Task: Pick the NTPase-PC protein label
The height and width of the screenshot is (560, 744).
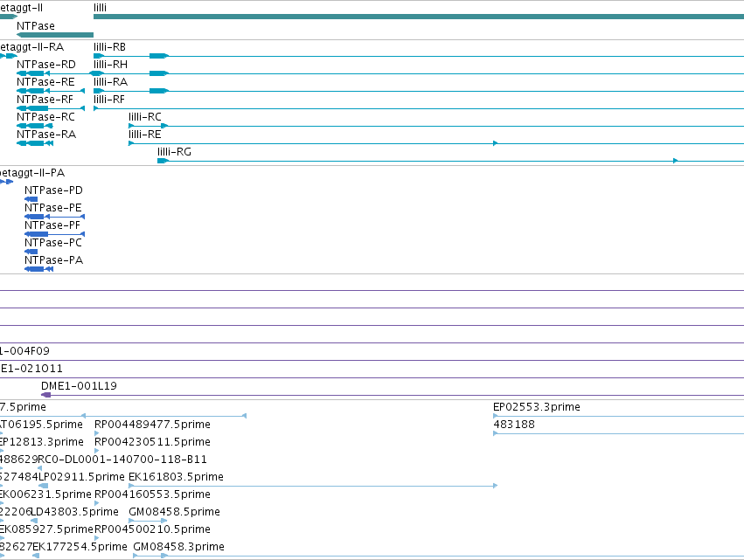Action: pos(53,243)
